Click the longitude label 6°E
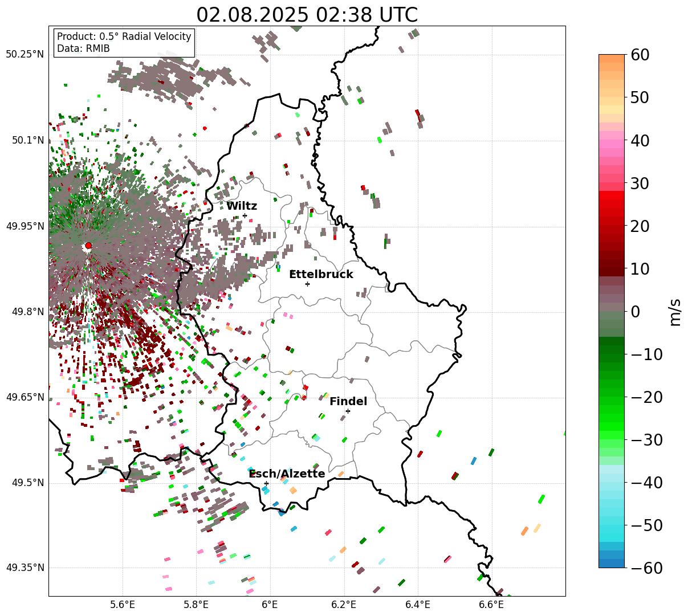 click(x=270, y=605)
